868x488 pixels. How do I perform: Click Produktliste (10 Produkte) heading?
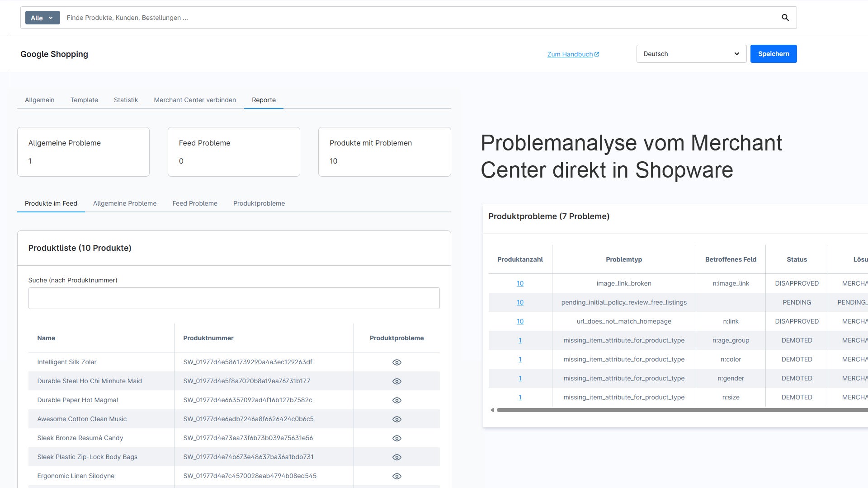point(80,248)
